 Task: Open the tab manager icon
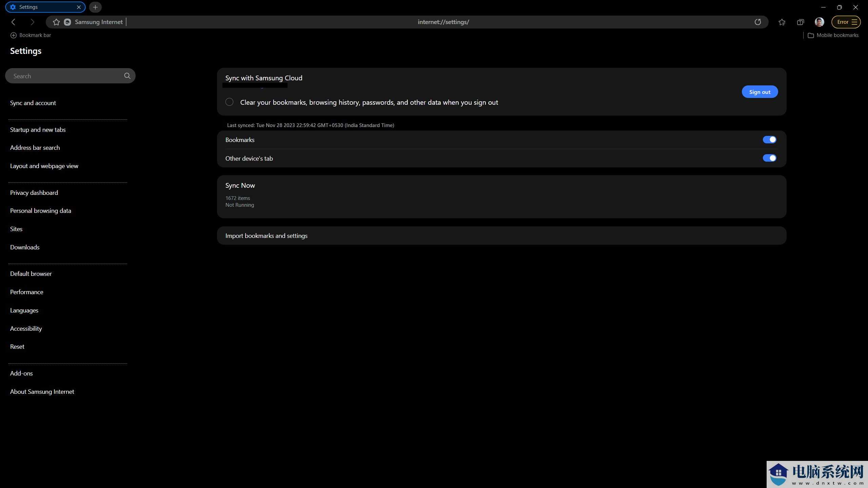click(801, 22)
